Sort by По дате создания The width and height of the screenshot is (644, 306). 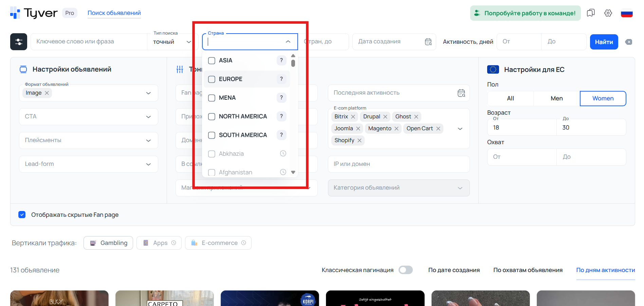pyautogui.click(x=454, y=270)
